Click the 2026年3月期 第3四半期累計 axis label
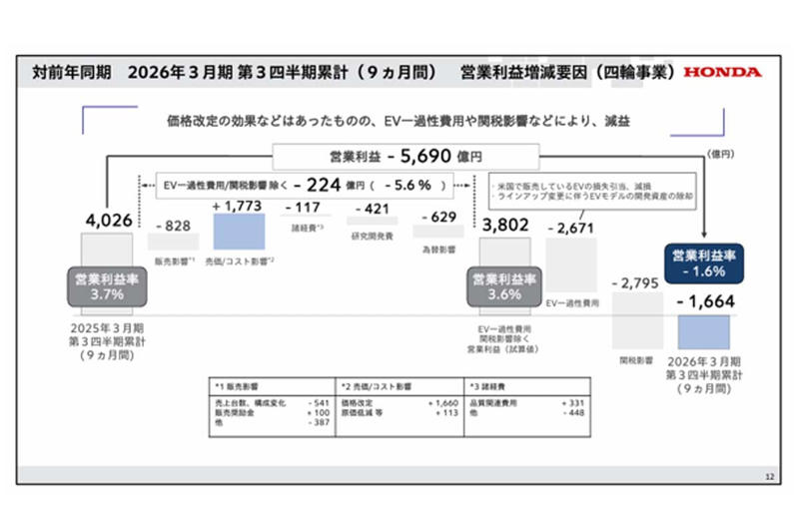Viewport: 799px width, 532px height. (704, 375)
